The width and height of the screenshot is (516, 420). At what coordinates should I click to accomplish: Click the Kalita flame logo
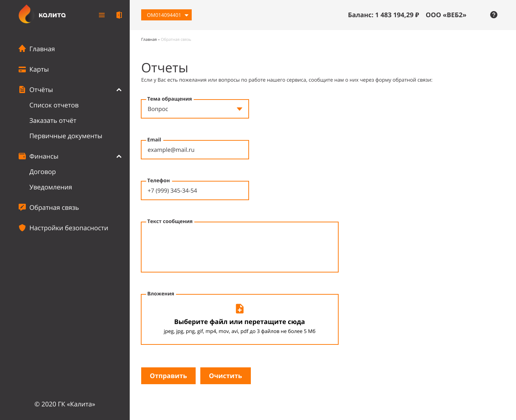[26, 14]
